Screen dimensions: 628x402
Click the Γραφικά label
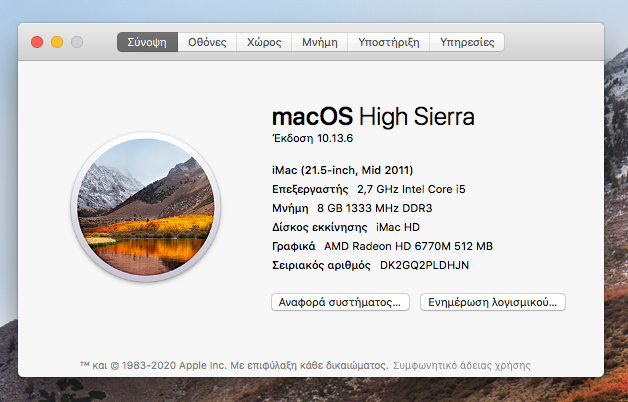[x=294, y=246]
